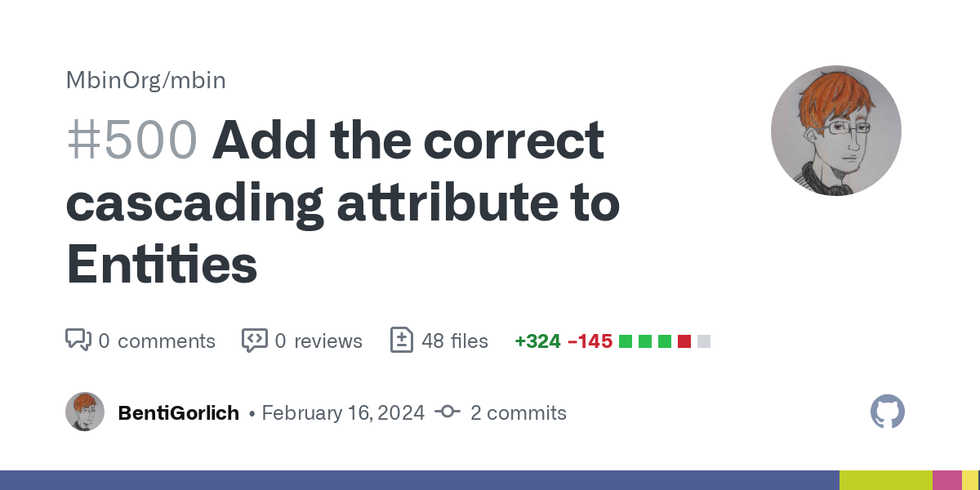Click the small BentiGorlich avatar
The image size is (980, 490).
click(x=85, y=412)
